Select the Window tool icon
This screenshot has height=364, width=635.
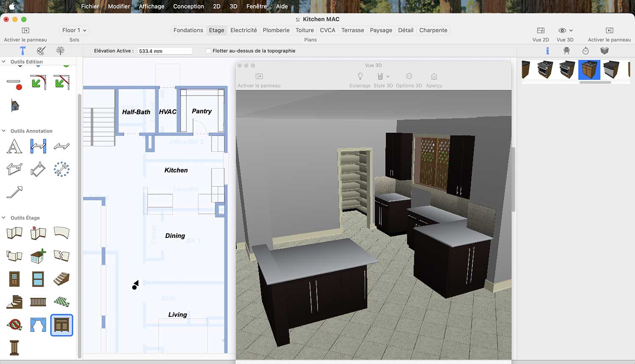[x=38, y=279]
